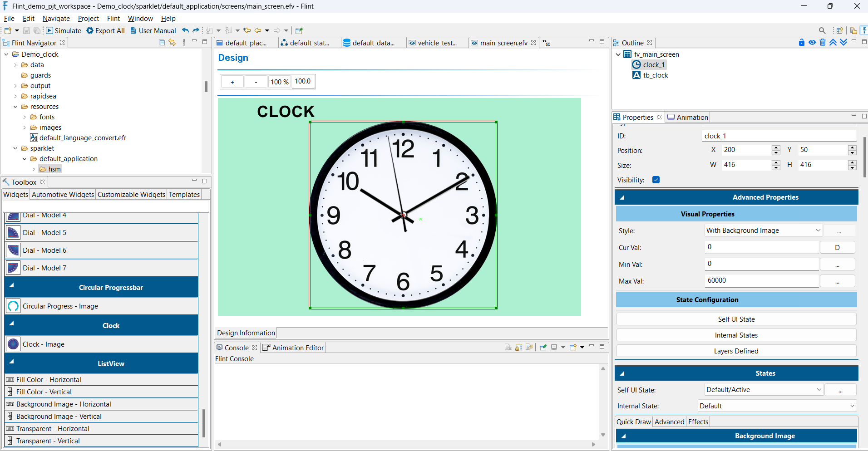Click the delete icon in the Outline toolbar

click(823, 42)
